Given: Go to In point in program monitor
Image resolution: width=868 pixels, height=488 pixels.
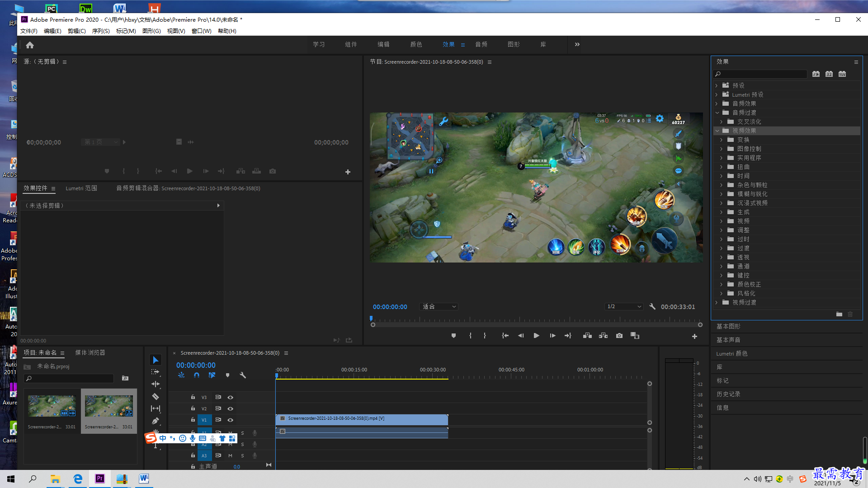Looking at the screenshot, I should (505, 336).
